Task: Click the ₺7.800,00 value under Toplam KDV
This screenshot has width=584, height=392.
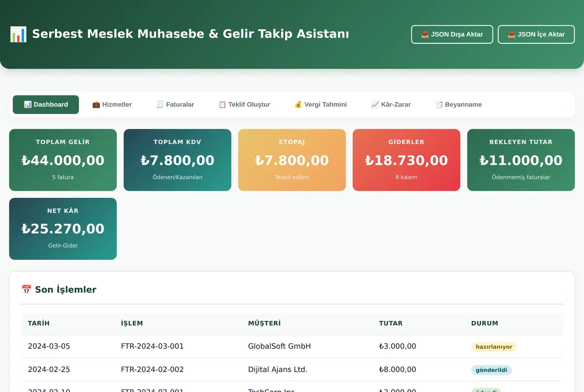Action: pos(178,160)
